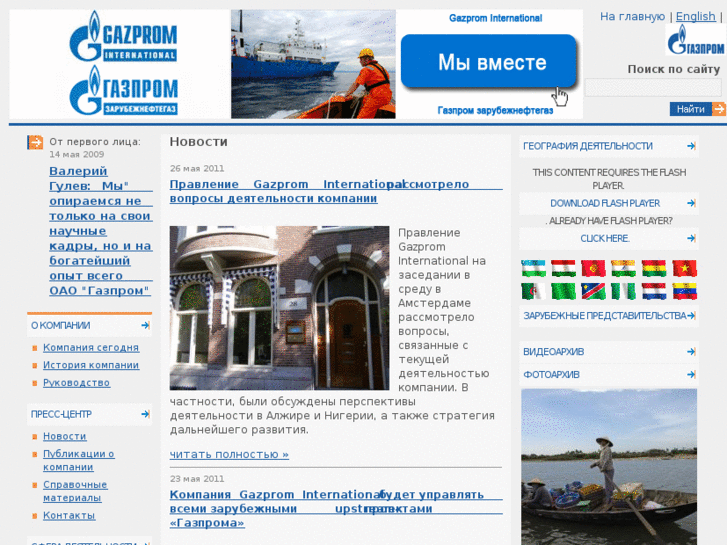The height and width of the screenshot is (545, 727).
Task: Open 23 мая 2011 upstream projects headline
Action: tap(336, 509)
